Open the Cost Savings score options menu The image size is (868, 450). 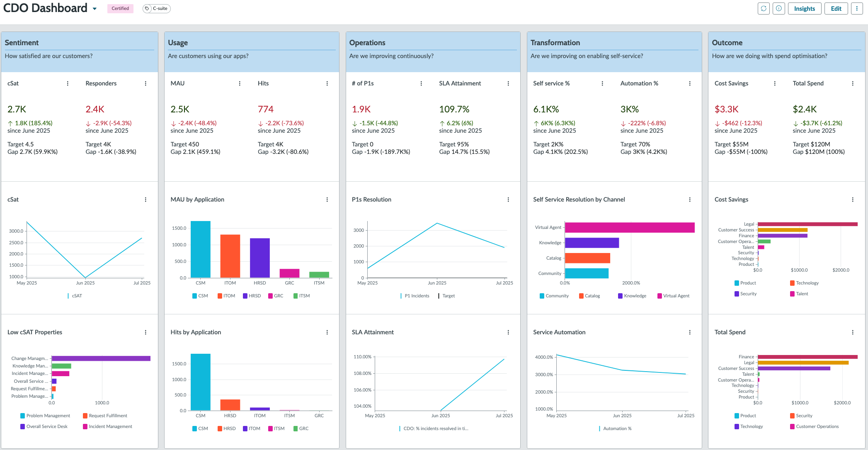[775, 83]
